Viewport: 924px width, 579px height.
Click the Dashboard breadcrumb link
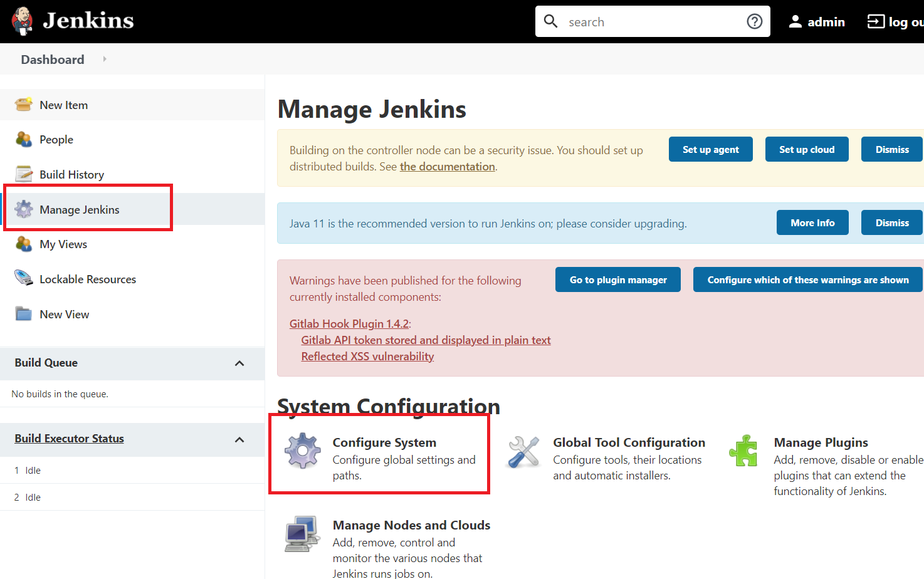(x=53, y=60)
